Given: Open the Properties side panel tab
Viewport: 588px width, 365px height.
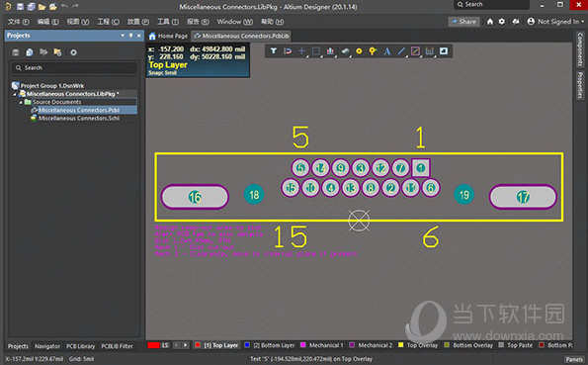Looking at the screenshot, I should click(x=580, y=85).
